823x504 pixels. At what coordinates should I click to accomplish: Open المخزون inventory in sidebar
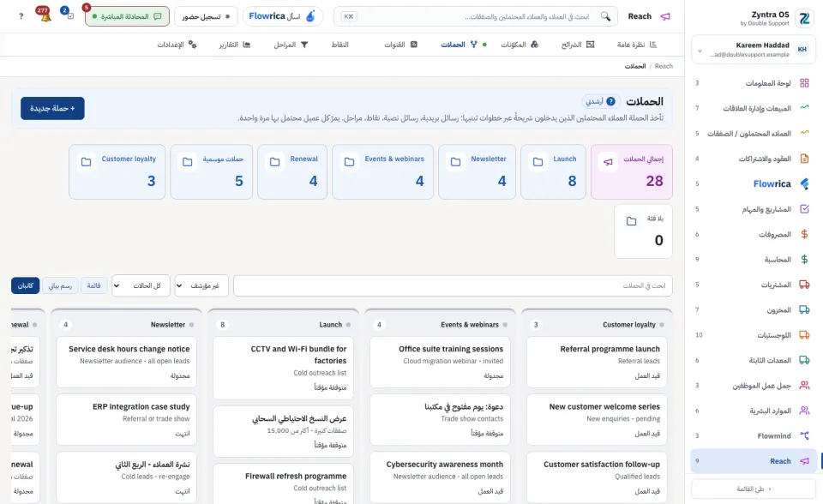click(752, 309)
